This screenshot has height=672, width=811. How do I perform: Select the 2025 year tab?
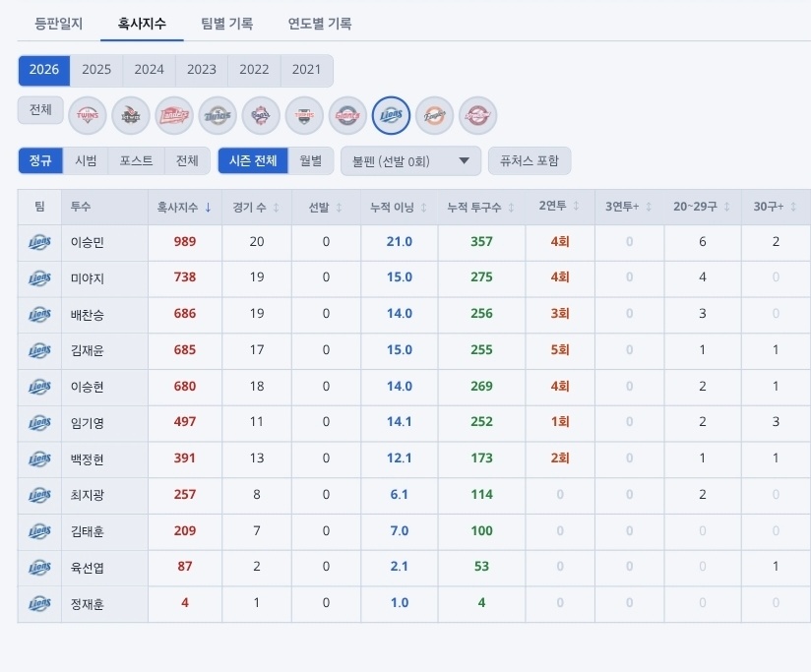(x=96, y=70)
